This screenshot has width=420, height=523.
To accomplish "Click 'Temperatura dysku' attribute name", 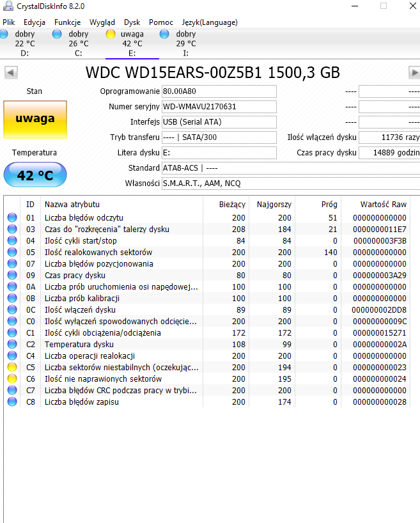I will pos(79,344).
